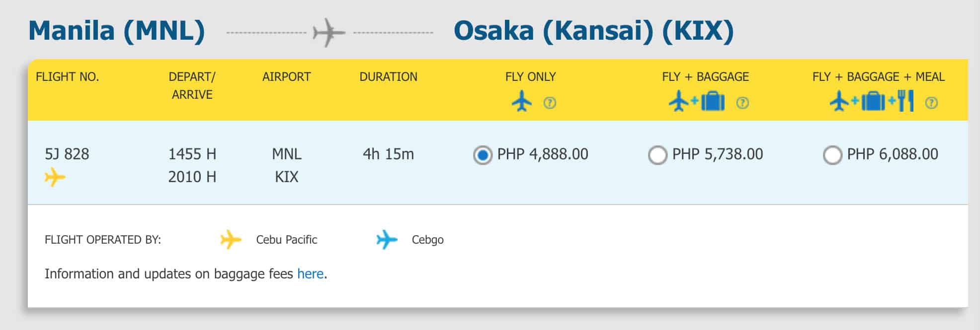Click the yellow Cebu Pacific legend plane

click(x=231, y=239)
